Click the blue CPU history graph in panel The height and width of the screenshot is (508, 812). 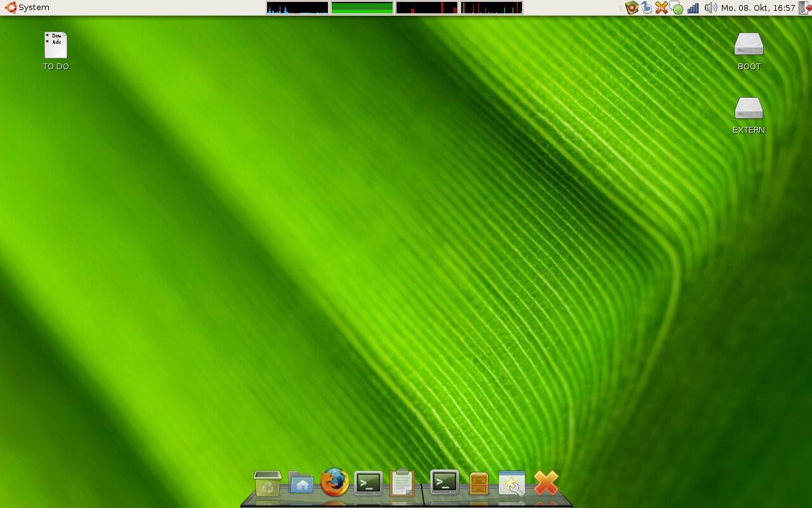298,8
